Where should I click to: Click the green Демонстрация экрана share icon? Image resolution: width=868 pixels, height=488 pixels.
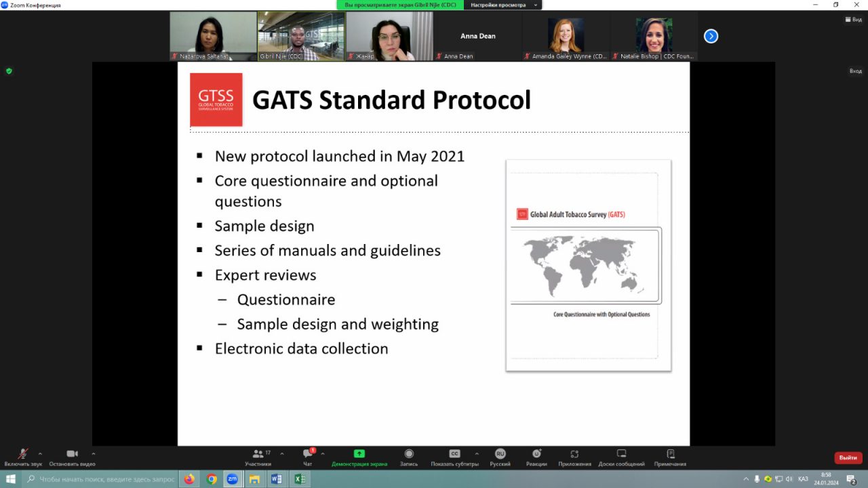pos(359,454)
